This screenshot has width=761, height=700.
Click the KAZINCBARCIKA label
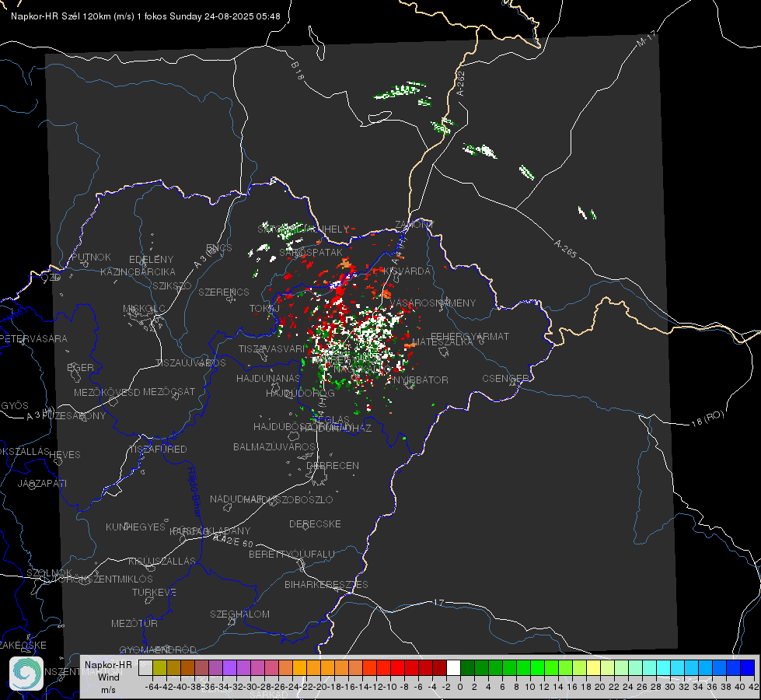(138, 271)
